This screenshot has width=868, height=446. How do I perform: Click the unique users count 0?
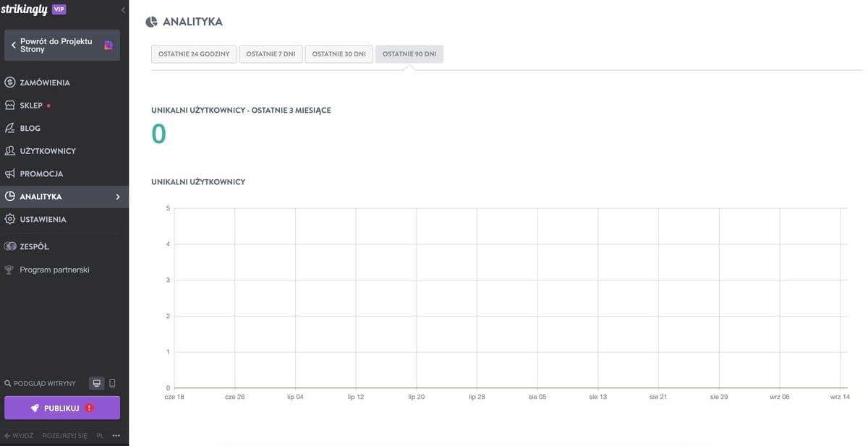pyautogui.click(x=158, y=134)
